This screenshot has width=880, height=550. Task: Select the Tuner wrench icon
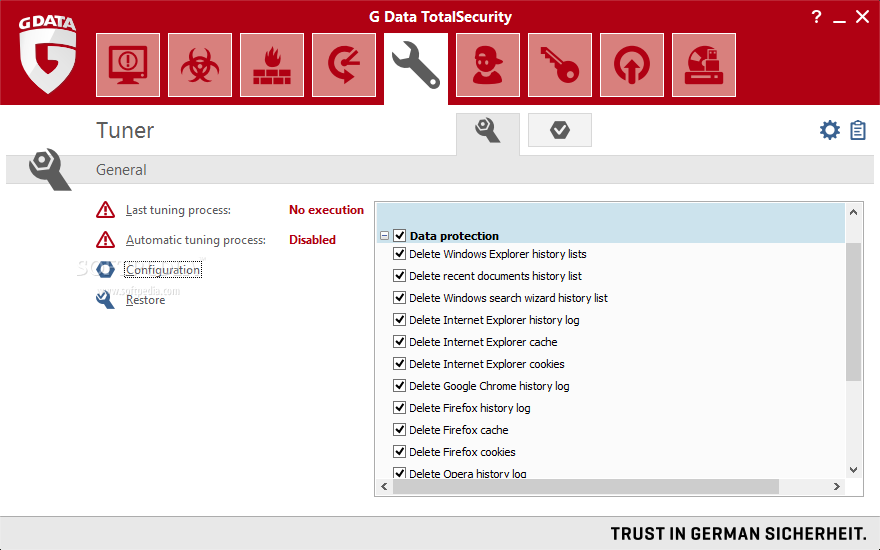416,66
